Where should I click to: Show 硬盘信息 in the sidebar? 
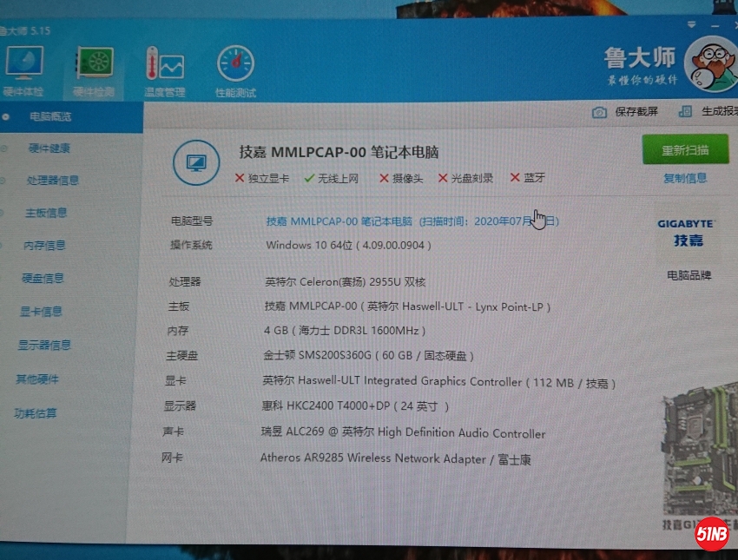43,279
